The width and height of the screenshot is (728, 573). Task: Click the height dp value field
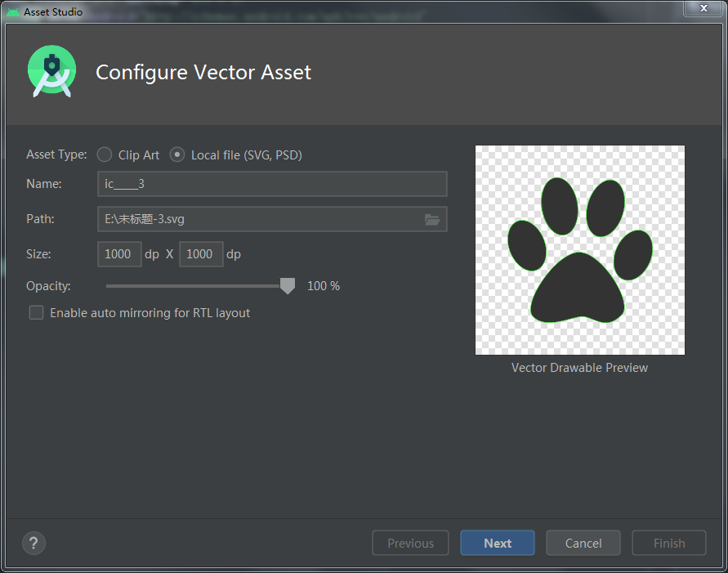click(x=201, y=254)
